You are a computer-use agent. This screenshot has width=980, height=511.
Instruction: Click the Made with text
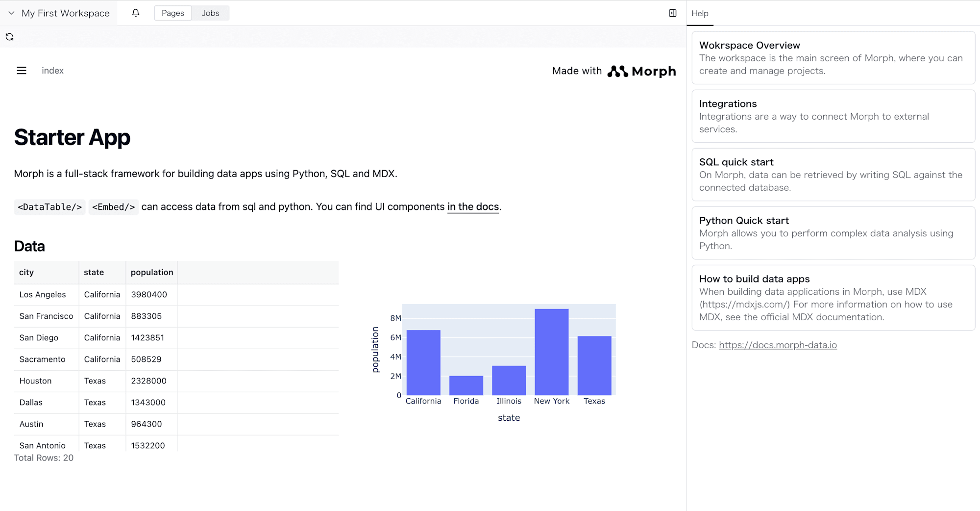577,71
